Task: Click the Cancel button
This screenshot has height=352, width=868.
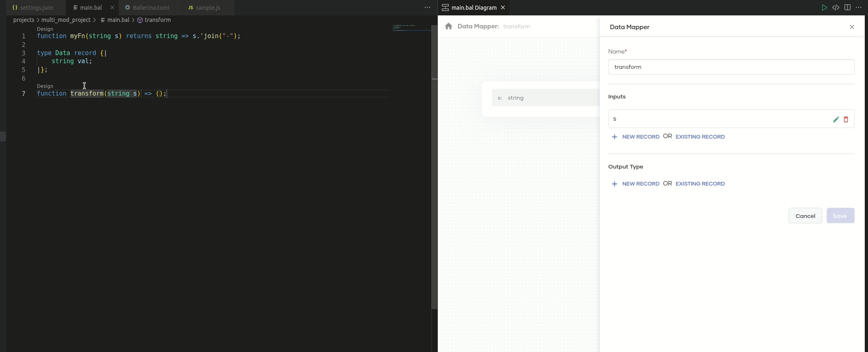Action: pos(805,216)
